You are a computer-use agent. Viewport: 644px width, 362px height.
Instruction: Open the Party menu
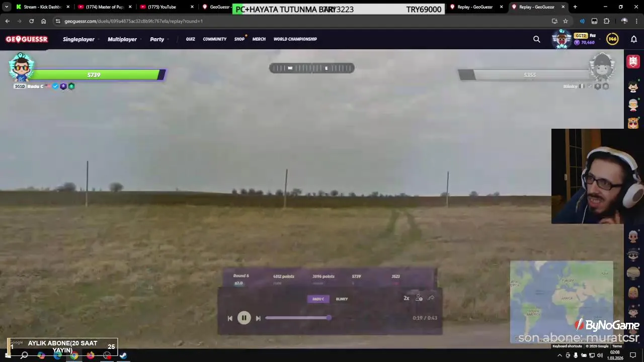[157, 39]
